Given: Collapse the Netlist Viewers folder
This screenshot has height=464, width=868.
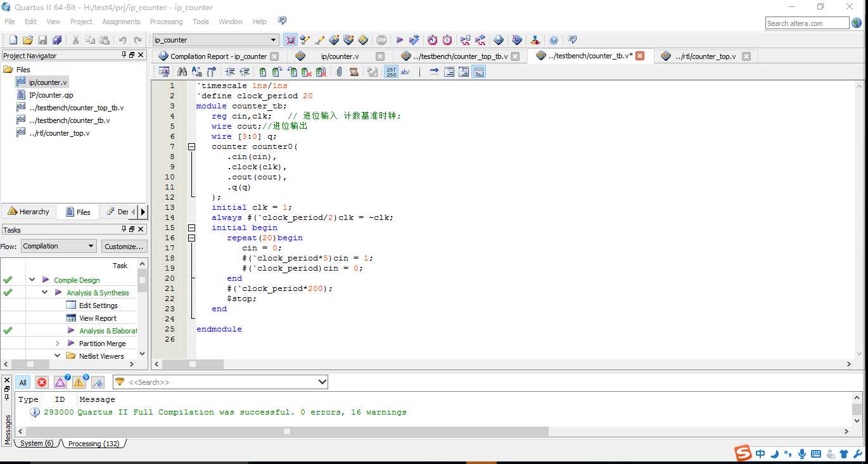Looking at the screenshot, I should click(57, 356).
